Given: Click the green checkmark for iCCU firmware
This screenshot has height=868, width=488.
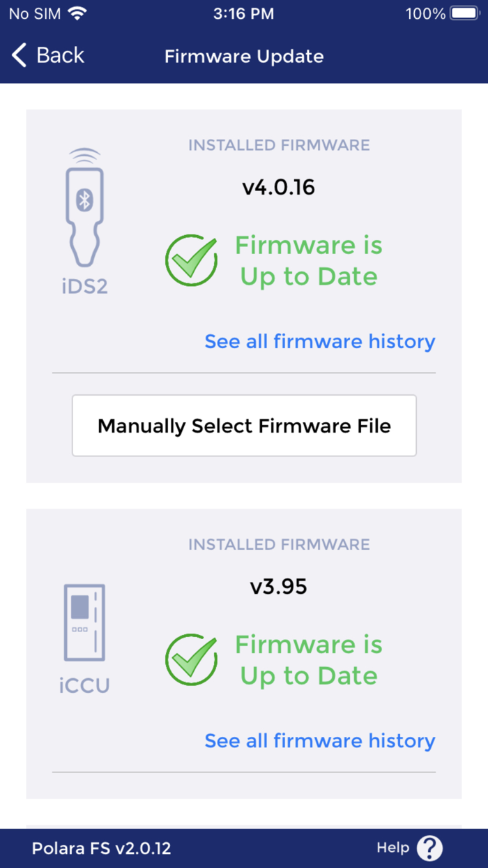Looking at the screenshot, I should pyautogui.click(x=191, y=659).
